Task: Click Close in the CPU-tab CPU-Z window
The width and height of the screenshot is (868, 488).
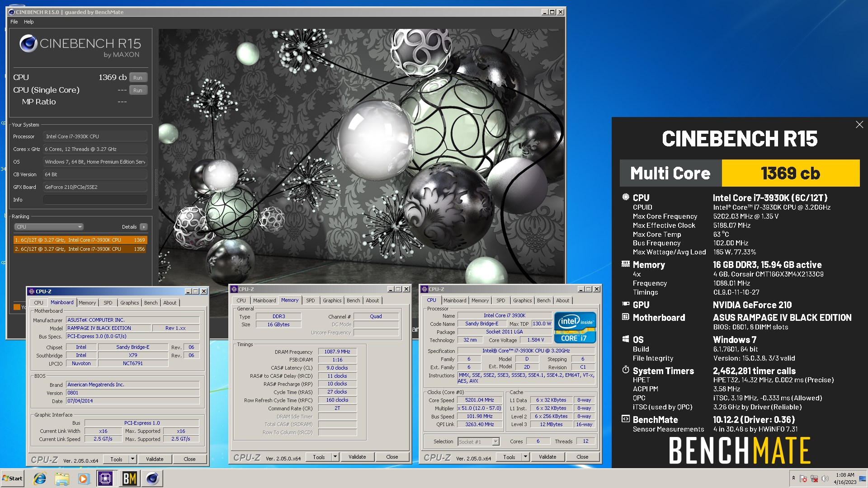Action: (582, 457)
